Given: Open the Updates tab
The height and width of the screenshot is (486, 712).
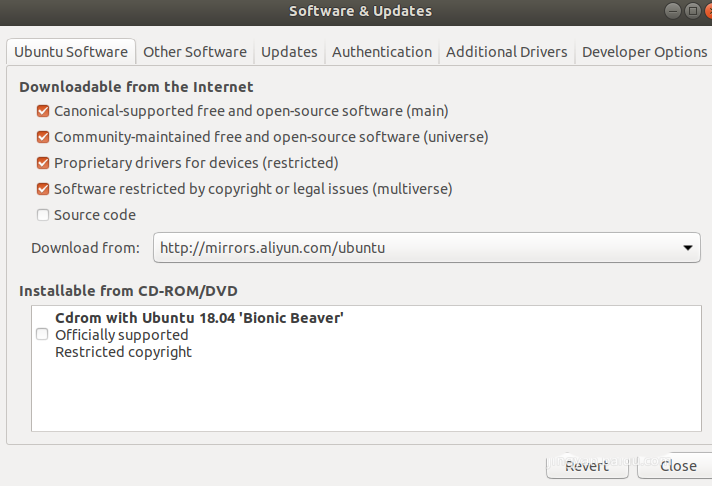Looking at the screenshot, I should [289, 52].
